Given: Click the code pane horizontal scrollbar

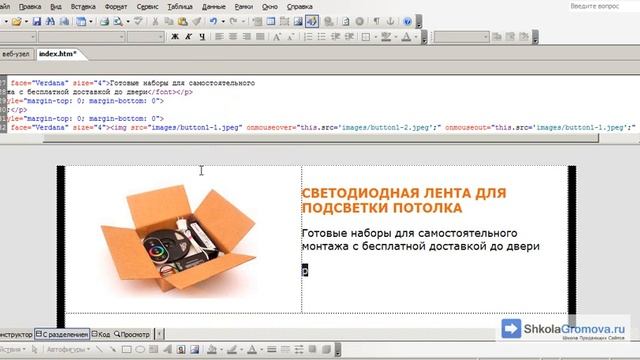Looking at the screenshot, I should [321, 138].
